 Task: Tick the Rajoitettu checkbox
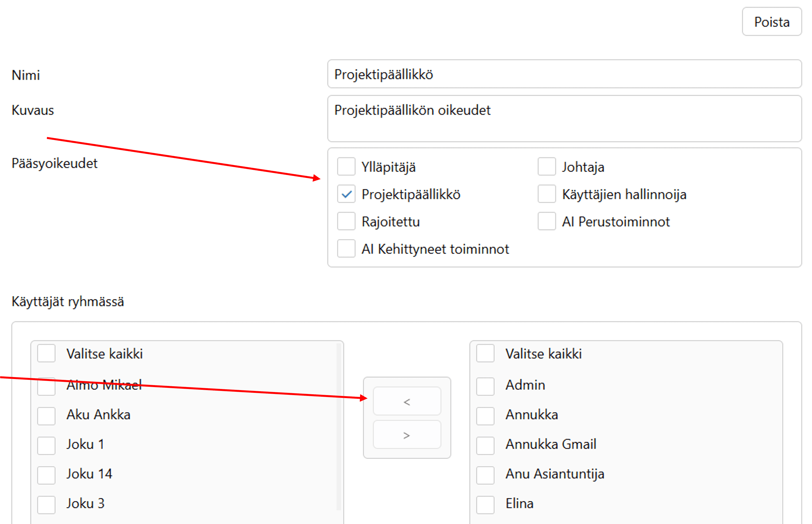(346, 221)
